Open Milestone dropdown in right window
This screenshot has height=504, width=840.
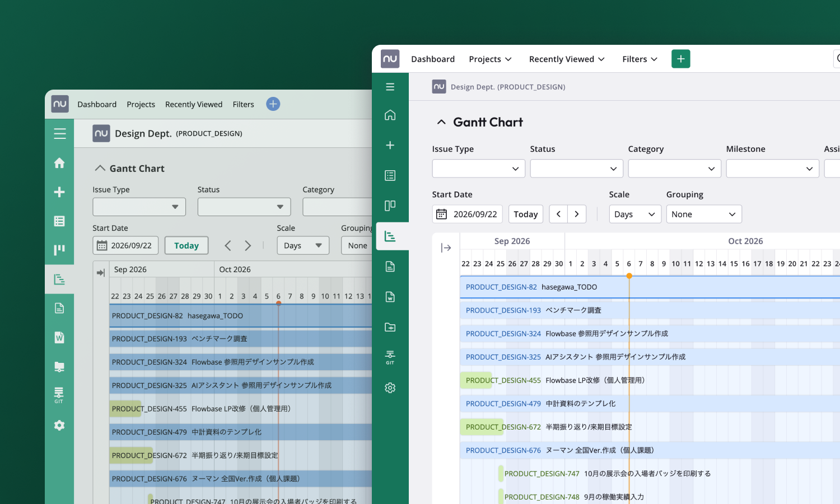click(773, 169)
